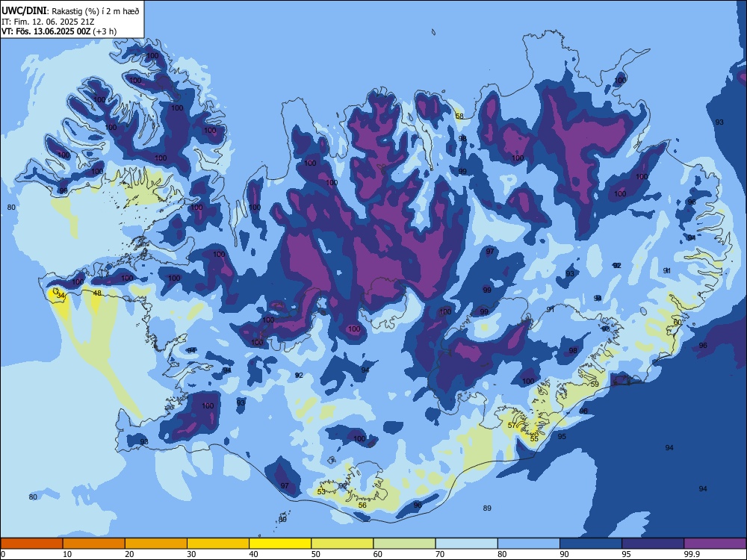Click the bright yellow 40–50 legend swatch
Screen dimensions: 747x560
click(x=280, y=544)
